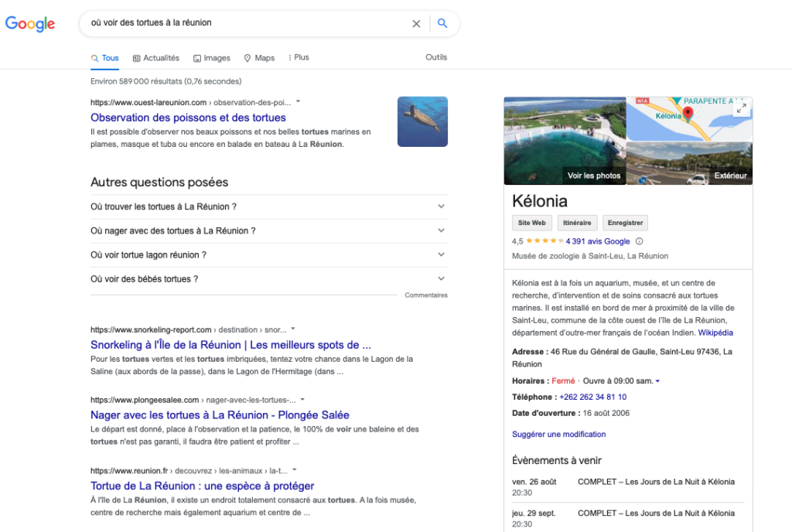
Task: Open 'Snorkeling à l'Île de la Réunion' result
Action: 230,345
